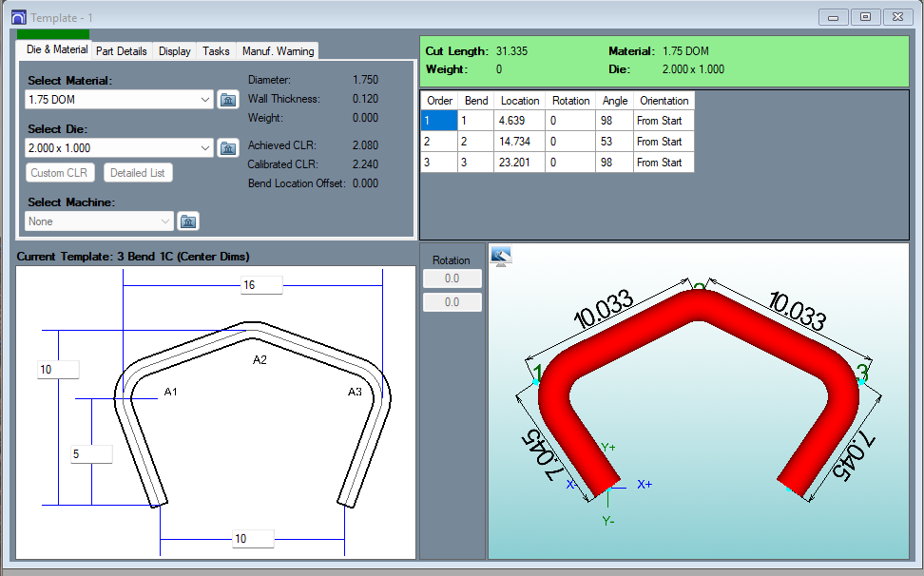Click Calibrated CLR value 2.240
Screen dimensions: 924x576
point(365,164)
